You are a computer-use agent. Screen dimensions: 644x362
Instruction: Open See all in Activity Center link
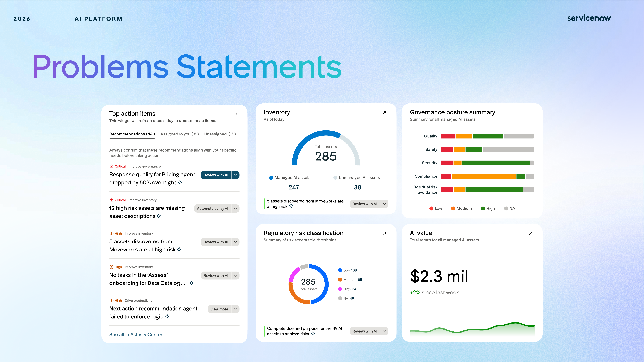click(136, 334)
